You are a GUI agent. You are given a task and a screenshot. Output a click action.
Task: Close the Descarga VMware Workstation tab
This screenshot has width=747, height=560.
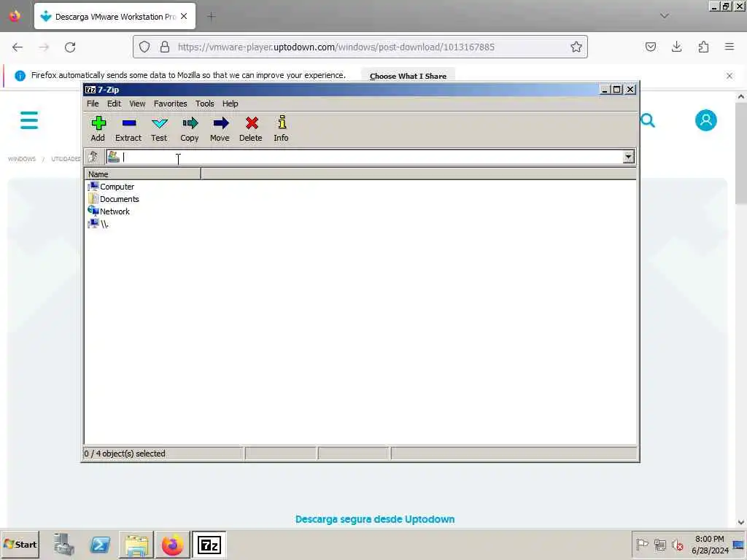point(184,16)
